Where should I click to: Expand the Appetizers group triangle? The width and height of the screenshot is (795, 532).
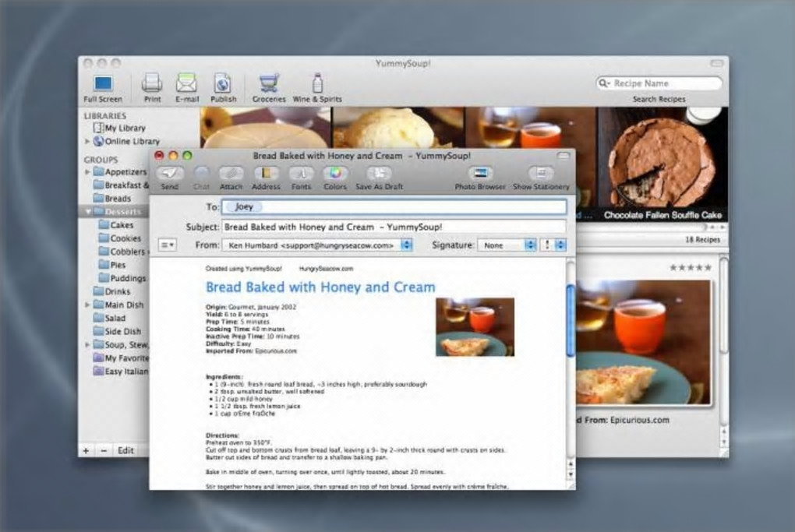click(87, 172)
